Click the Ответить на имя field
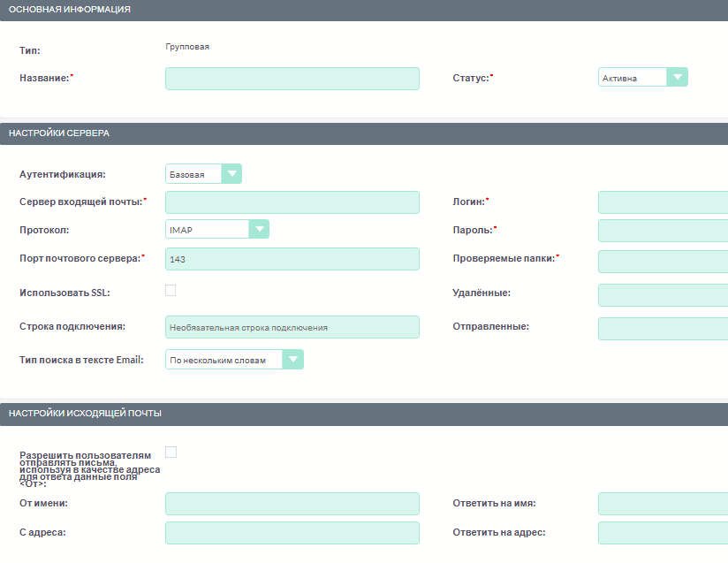Screen dimensions: 728x563 pos(663,504)
